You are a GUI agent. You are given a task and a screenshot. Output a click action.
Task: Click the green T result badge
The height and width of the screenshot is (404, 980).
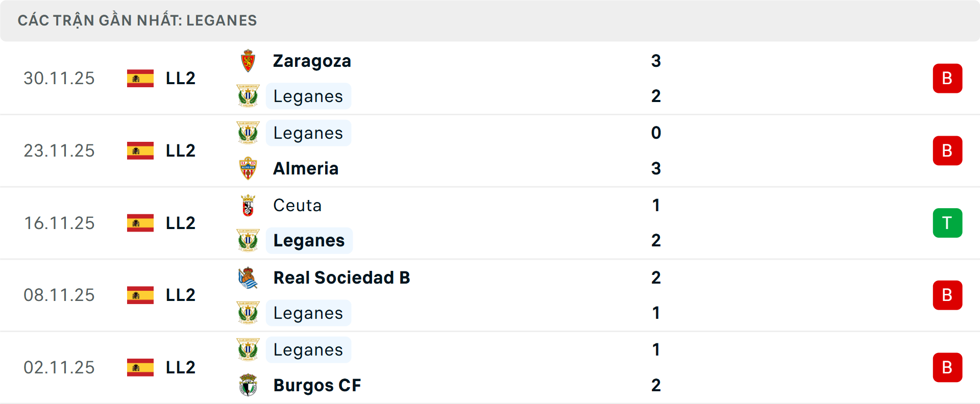click(947, 223)
